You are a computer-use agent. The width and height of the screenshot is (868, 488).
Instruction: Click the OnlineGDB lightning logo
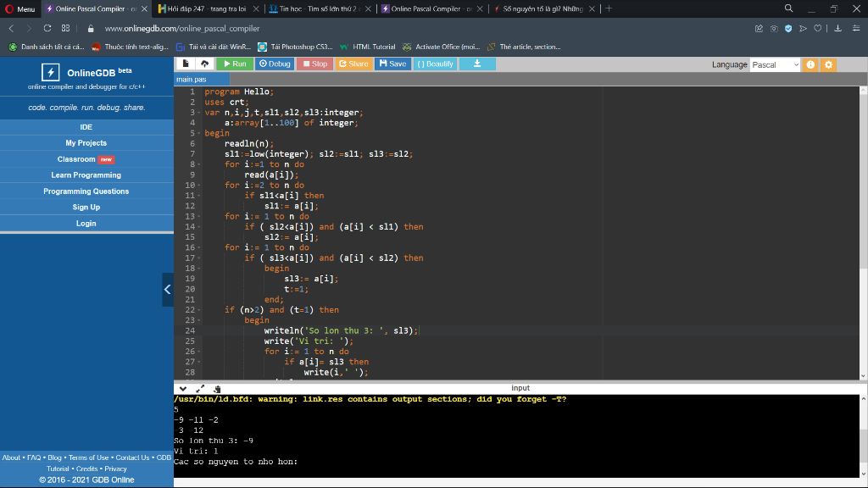(50, 72)
